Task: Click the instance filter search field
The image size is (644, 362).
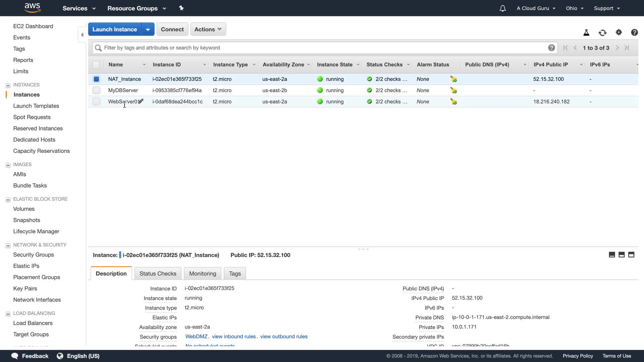Action: (x=322, y=48)
